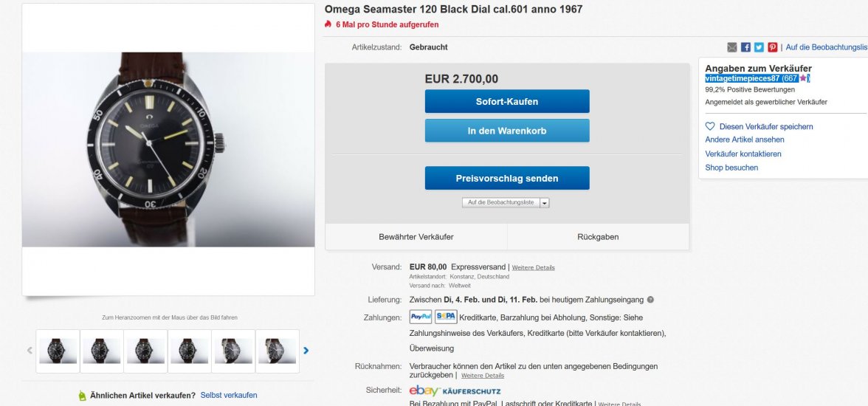868x406 pixels.
Task: Open 'Selbst verkaufen' link
Action: [229, 395]
